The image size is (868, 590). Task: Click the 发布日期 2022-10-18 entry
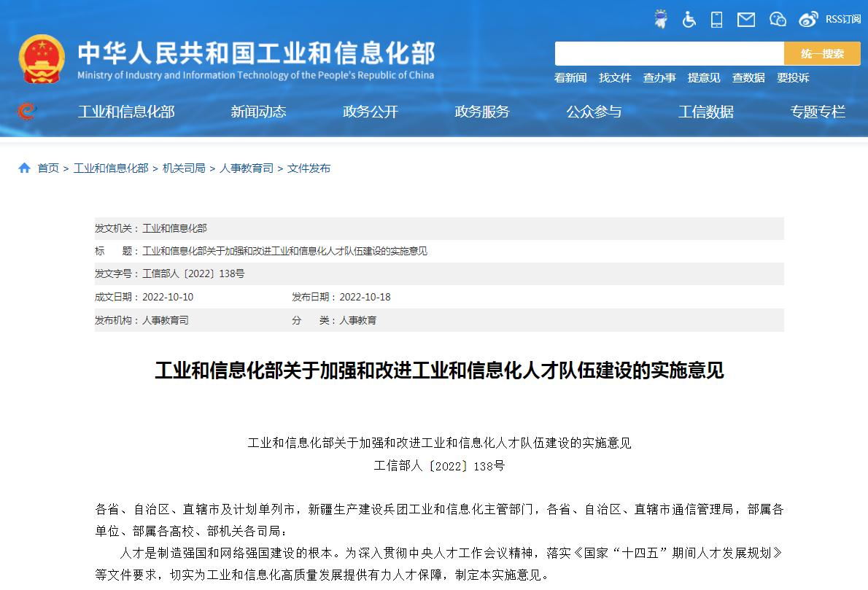click(341, 298)
